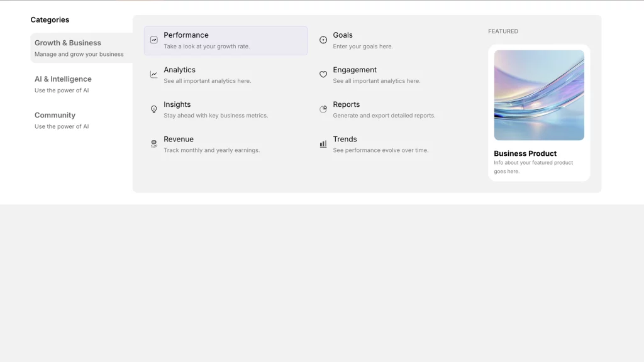Click the Insights lightbulb icon
Image resolution: width=644 pixels, height=362 pixels.
(154, 109)
